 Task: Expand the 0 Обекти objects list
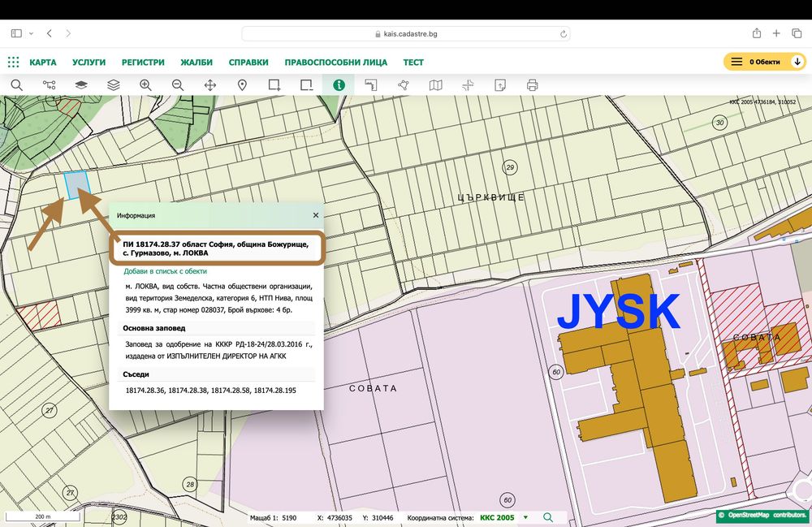coord(764,62)
